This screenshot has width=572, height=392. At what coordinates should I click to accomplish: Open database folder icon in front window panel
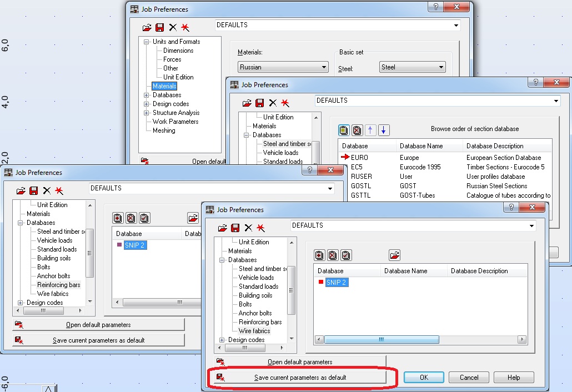(x=395, y=255)
